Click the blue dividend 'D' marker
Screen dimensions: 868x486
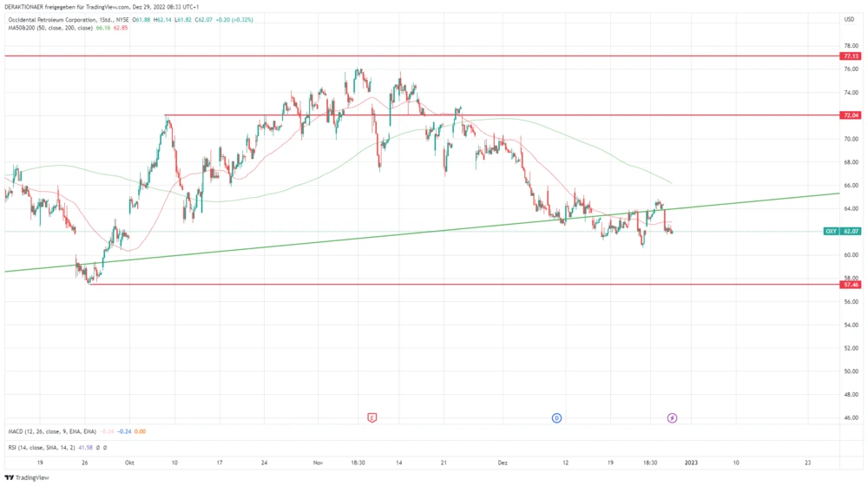[556, 417]
